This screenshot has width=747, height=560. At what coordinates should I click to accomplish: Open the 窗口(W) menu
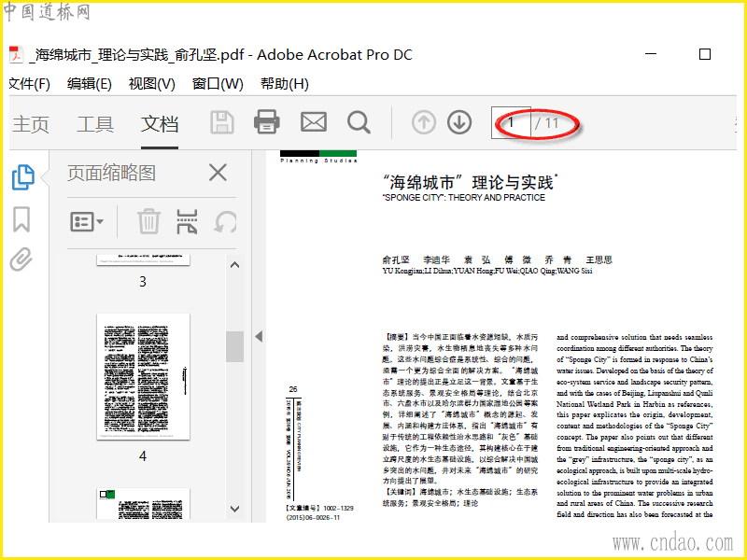click(x=218, y=84)
